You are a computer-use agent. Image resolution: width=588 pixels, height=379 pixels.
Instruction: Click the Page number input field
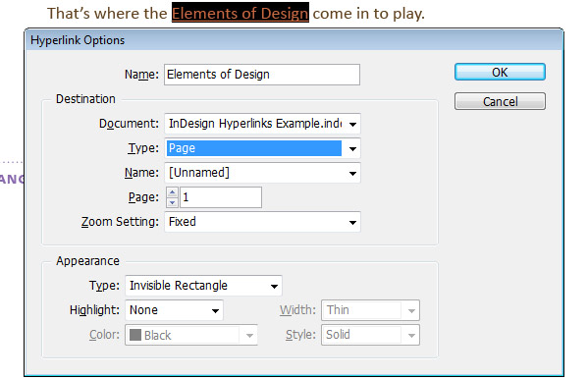(x=221, y=197)
